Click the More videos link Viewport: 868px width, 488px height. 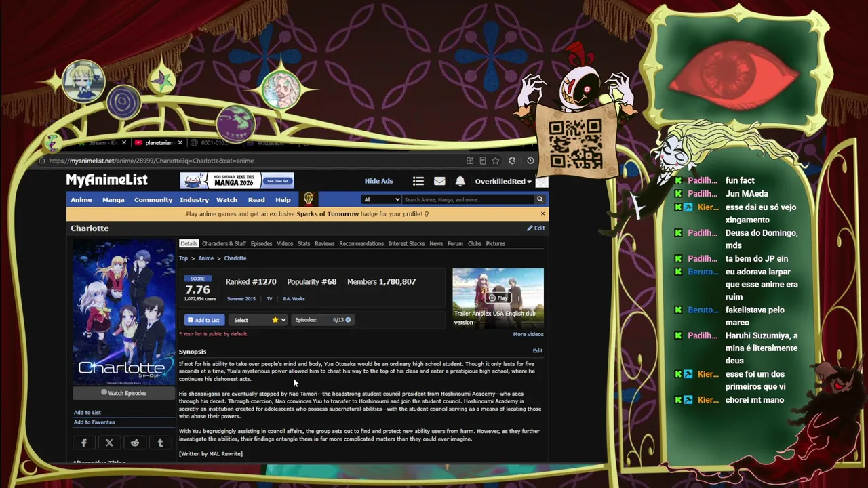click(528, 334)
